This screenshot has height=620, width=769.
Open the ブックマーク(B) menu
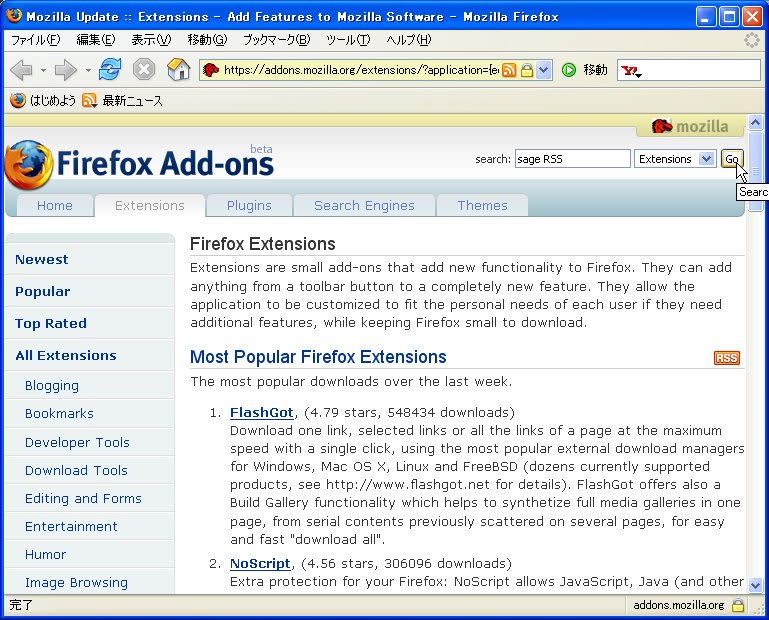click(x=277, y=40)
